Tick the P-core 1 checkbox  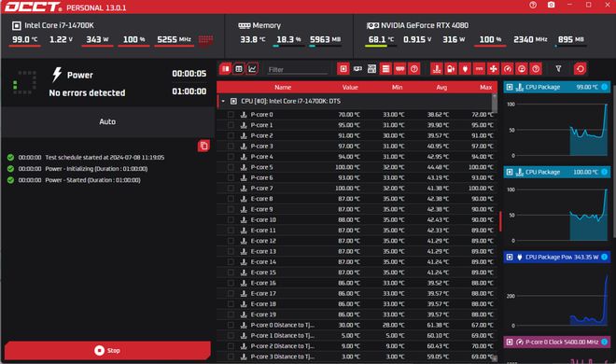pyautogui.click(x=231, y=125)
